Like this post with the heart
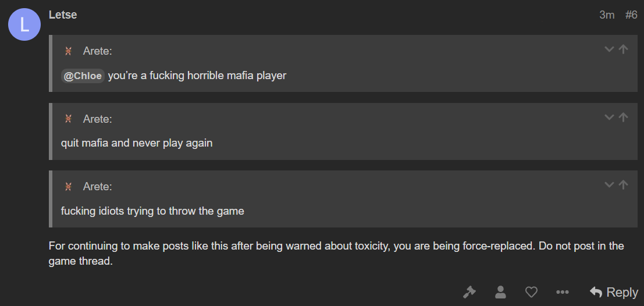644x306 pixels. (532, 292)
